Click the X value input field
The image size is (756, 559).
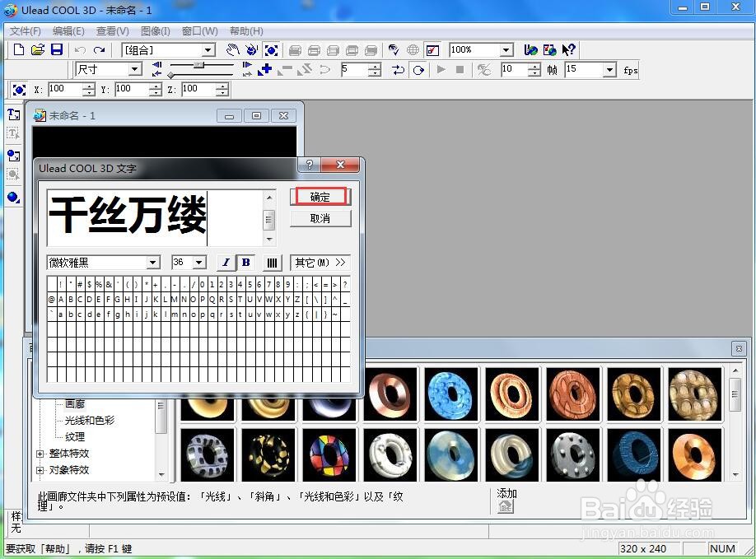66,90
